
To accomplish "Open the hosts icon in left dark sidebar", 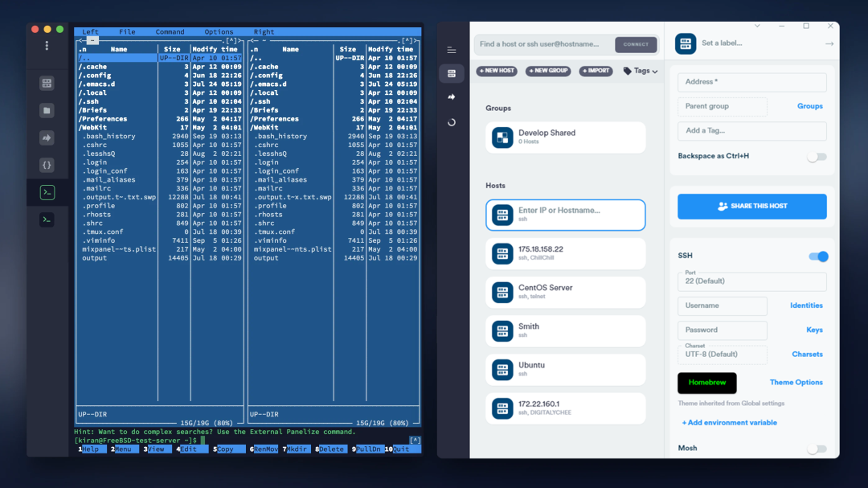I will (47, 83).
